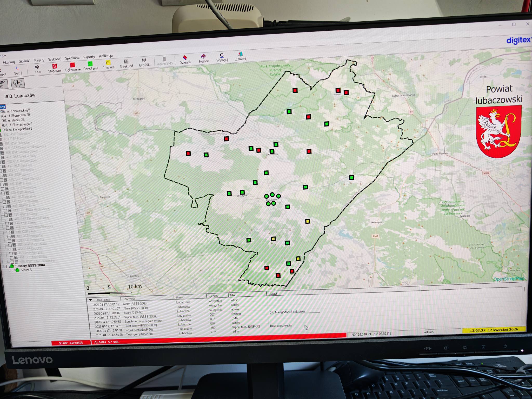Open the Dziennik log book icon
Viewport: 532px width, 399px height.
(x=185, y=57)
